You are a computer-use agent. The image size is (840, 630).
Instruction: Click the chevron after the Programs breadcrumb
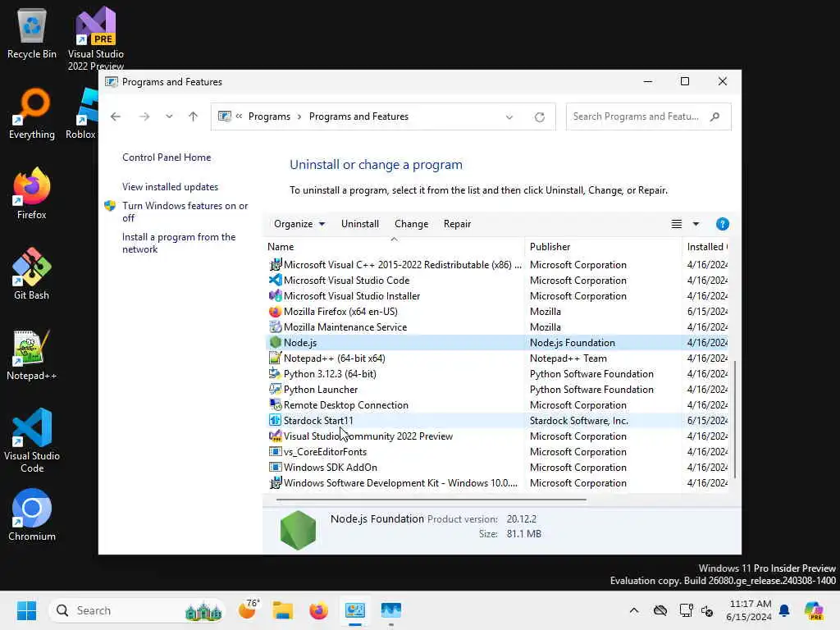[x=299, y=116]
